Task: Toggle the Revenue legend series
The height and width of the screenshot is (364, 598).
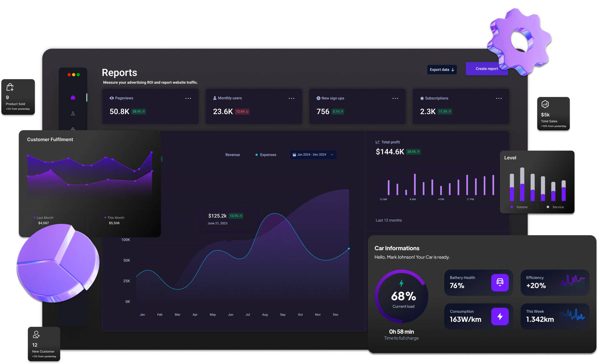Action: click(x=232, y=155)
